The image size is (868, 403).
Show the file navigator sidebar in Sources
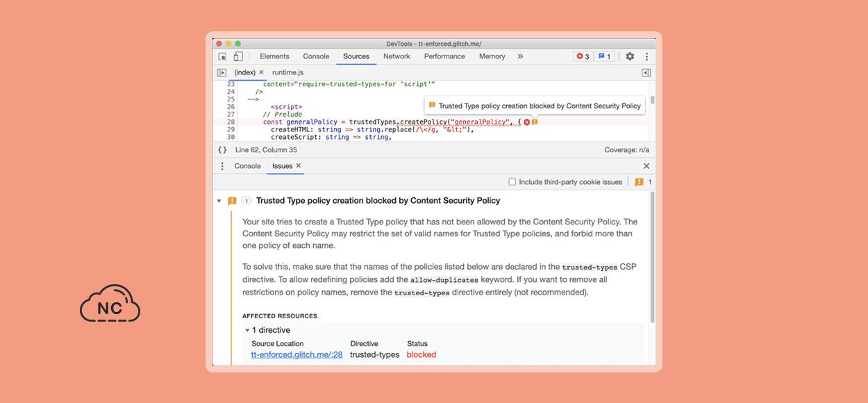click(222, 72)
